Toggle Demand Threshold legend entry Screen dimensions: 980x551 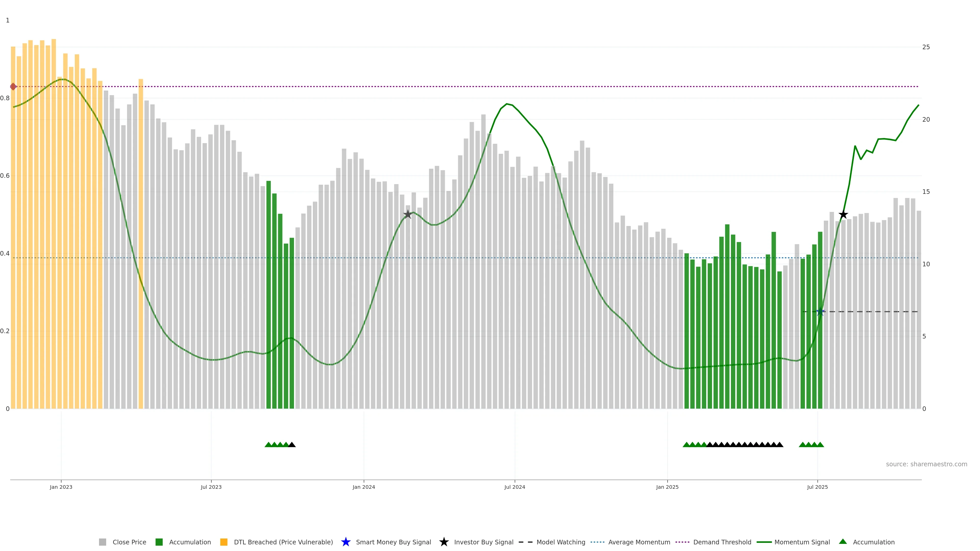point(722,542)
